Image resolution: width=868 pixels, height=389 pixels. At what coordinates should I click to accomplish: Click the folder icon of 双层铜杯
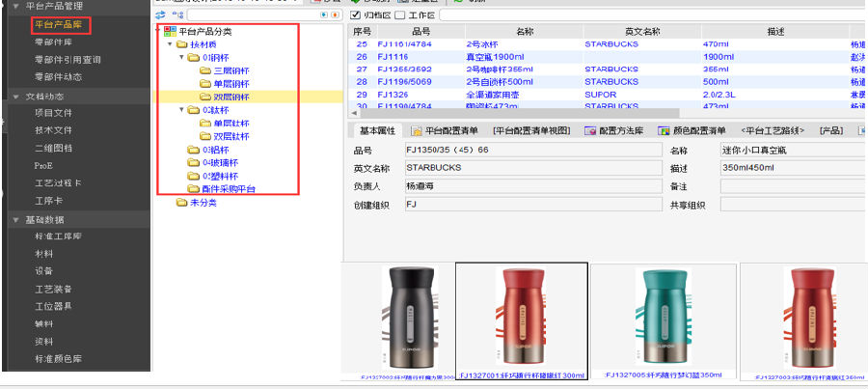(205, 97)
